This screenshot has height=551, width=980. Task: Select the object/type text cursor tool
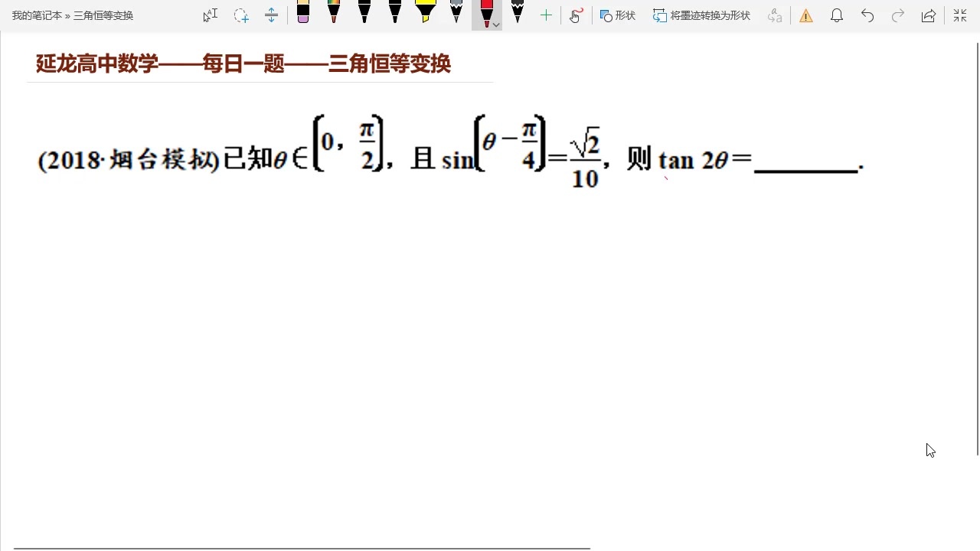[x=211, y=15]
